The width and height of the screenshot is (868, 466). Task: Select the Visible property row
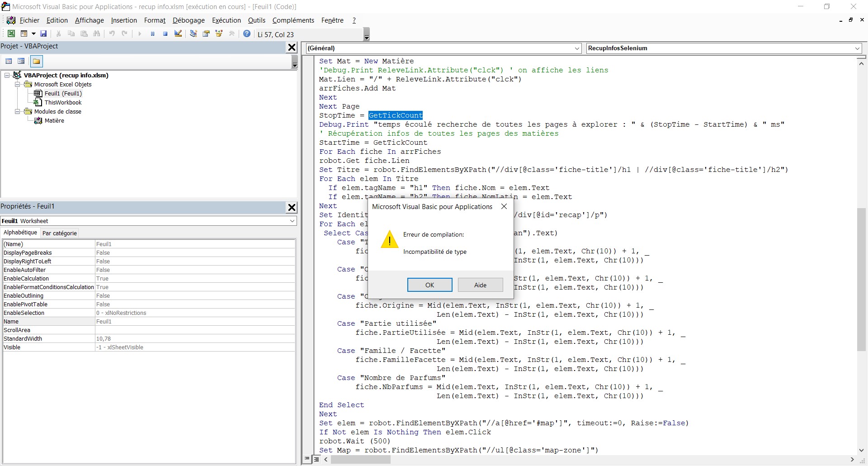pyautogui.click(x=149, y=347)
